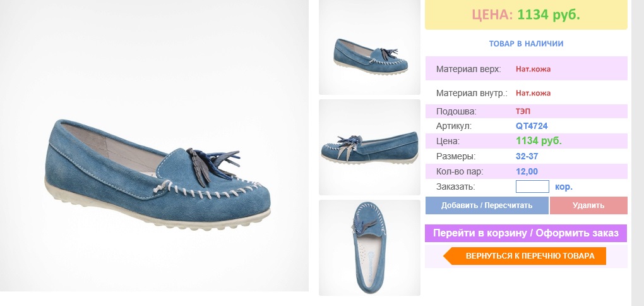Screen dimensions: 644x306
Task: Select the first thumbnail, right-facing side view
Action: [x=369, y=47]
